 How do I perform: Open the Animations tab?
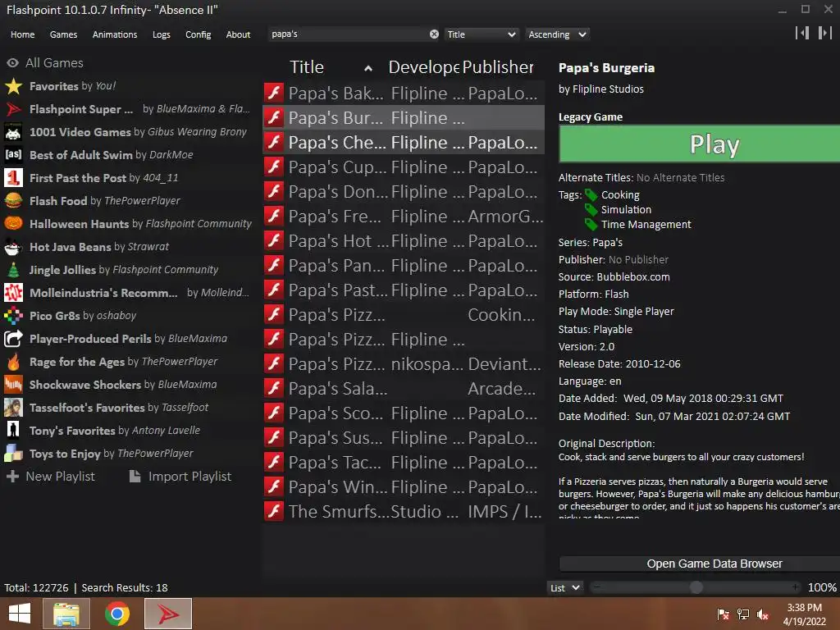(x=115, y=34)
